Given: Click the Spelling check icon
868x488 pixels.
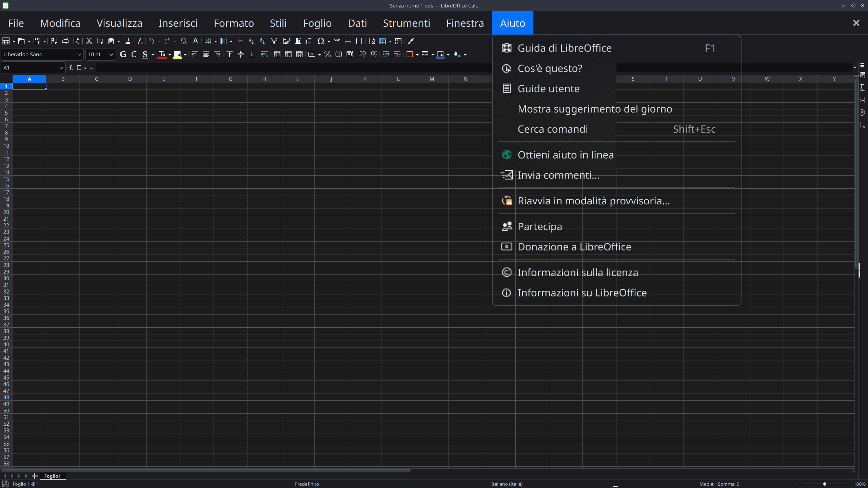Looking at the screenshot, I should [196, 41].
